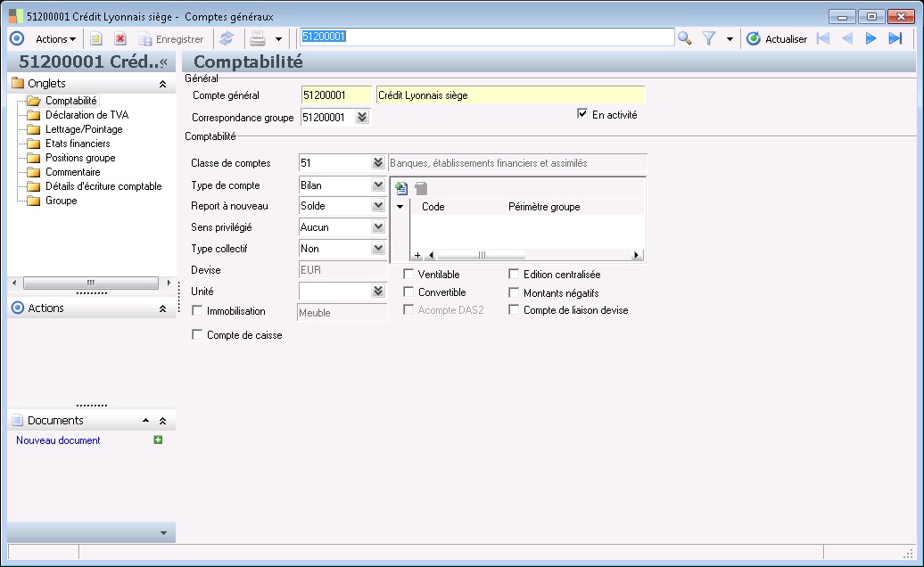Click the Code column header
This screenshot has height=567, width=924.
click(x=433, y=207)
